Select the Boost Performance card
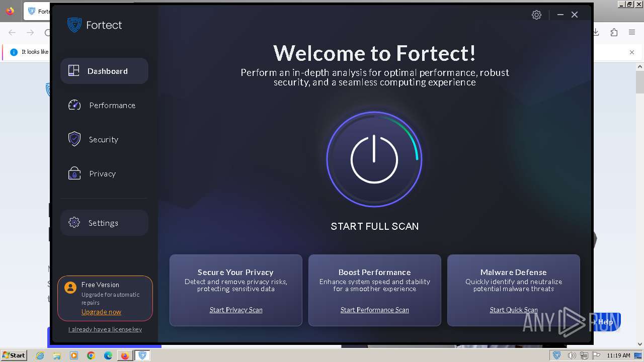Image resolution: width=644 pixels, height=362 pixels. [x=375, y=290]
